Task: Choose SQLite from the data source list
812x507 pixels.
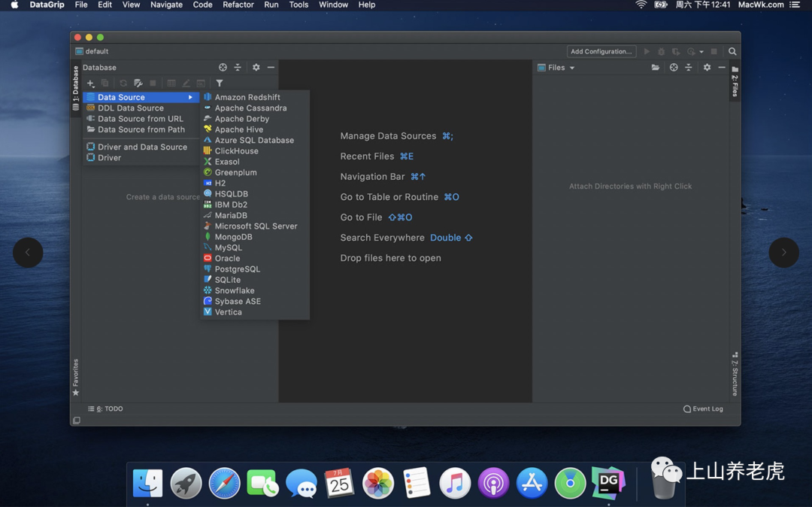Action: [x=255, y=280]
